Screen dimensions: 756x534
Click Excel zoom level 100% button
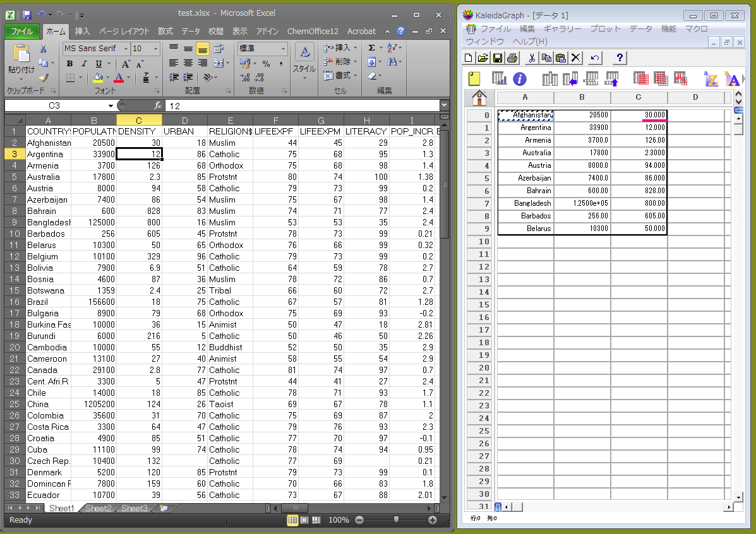coord(339,520)
